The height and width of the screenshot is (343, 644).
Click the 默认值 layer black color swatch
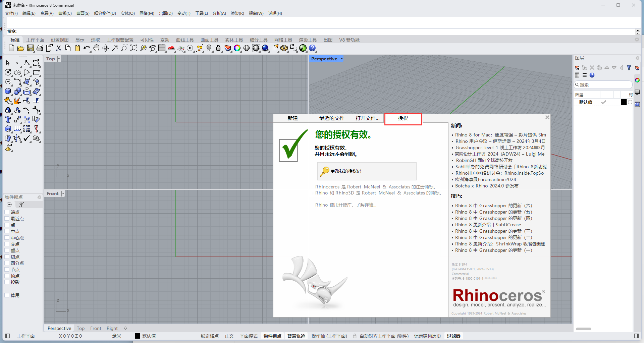[624, 102]
